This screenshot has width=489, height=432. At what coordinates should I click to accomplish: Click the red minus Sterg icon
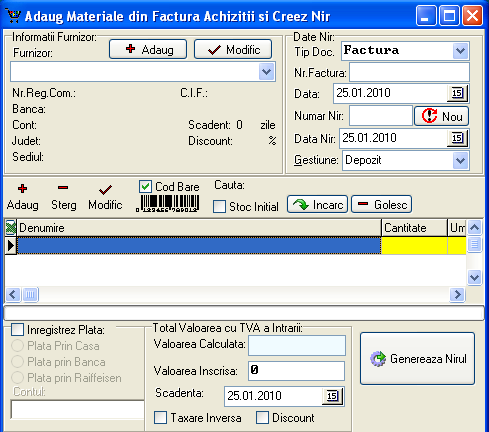[63, 188]
